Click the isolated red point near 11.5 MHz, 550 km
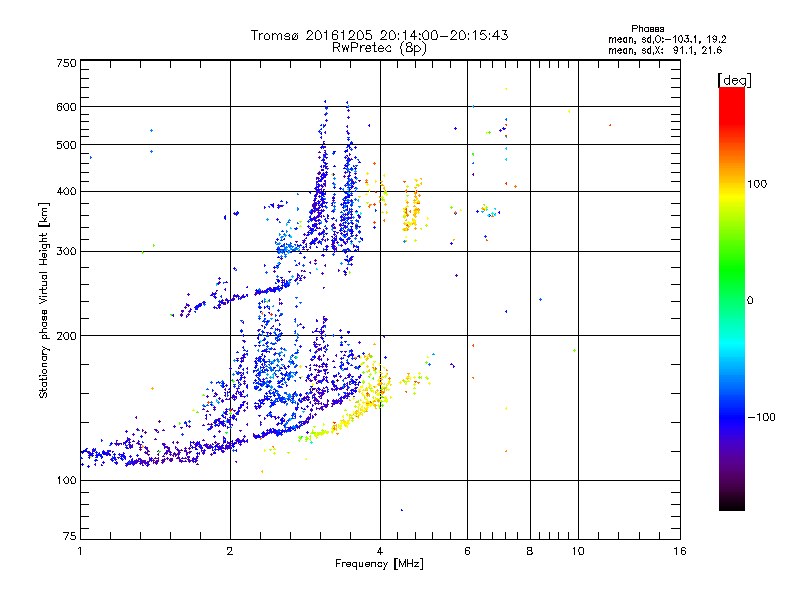 tap(610, 125)
